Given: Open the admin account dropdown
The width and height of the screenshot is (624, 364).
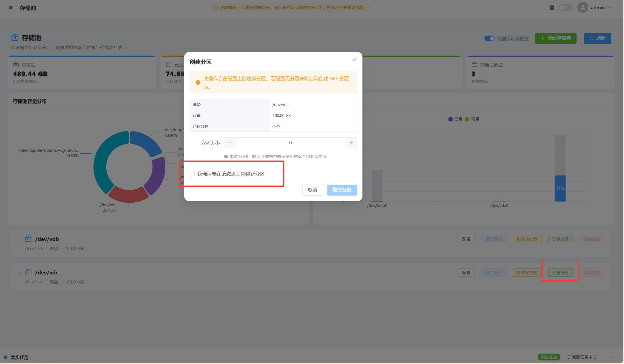Looking at the screenshot, I should (x=601, y=8).
